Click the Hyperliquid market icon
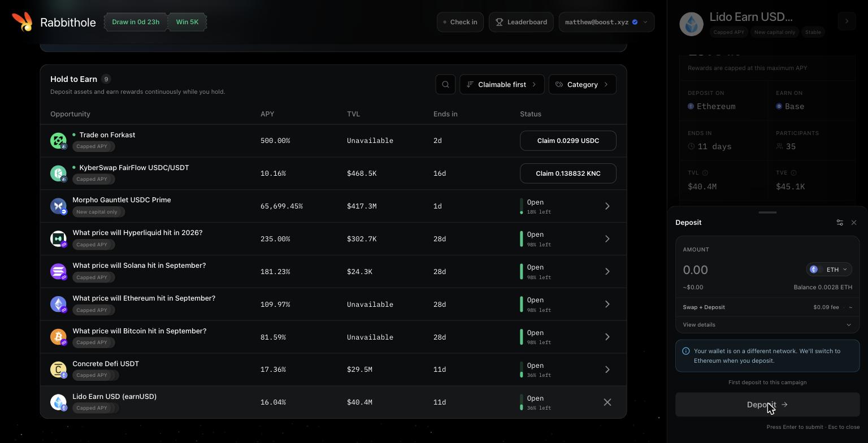The width and height of the screenshot is (868, 443). (x=58, y=238)
